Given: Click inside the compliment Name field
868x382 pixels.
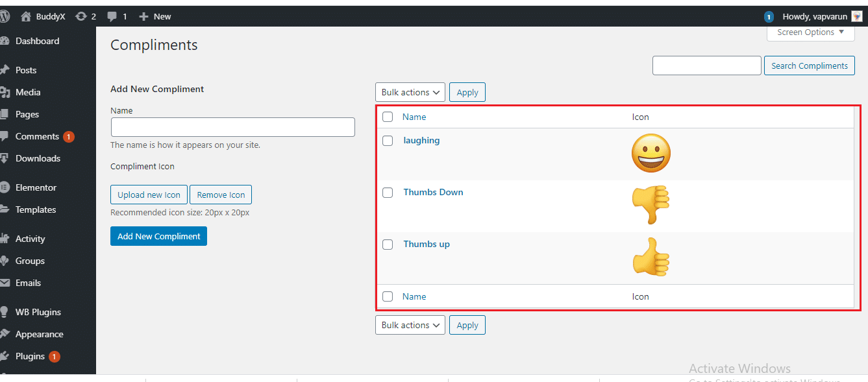Looking at the screenshot, I should click(232, 126).
